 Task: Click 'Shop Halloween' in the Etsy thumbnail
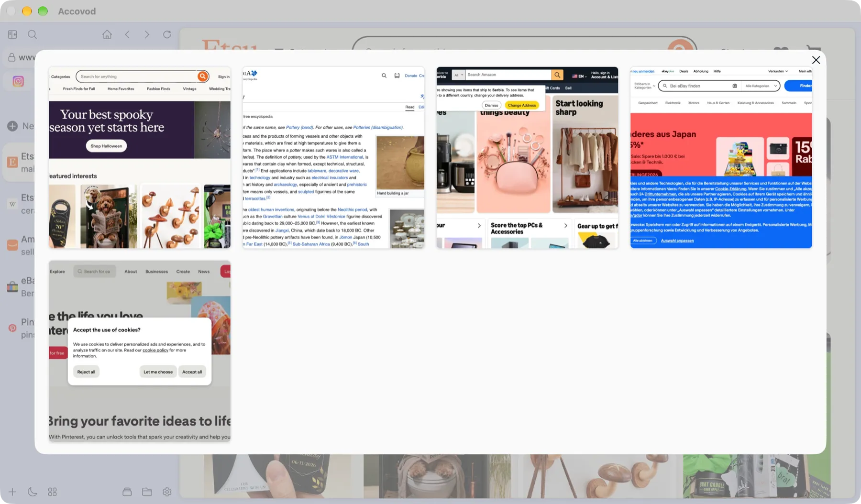pos(106,146)
